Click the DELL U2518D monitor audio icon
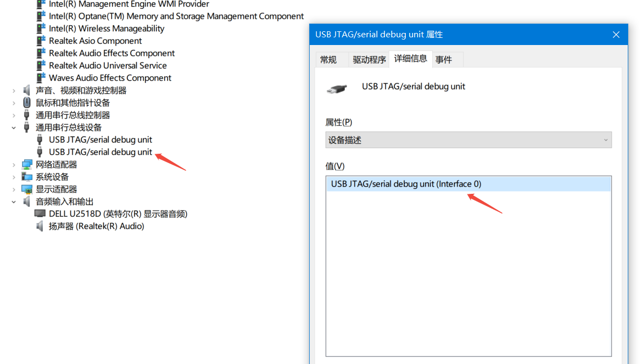The width and height of the screenshot is (642, 364). tap(40, 214)
